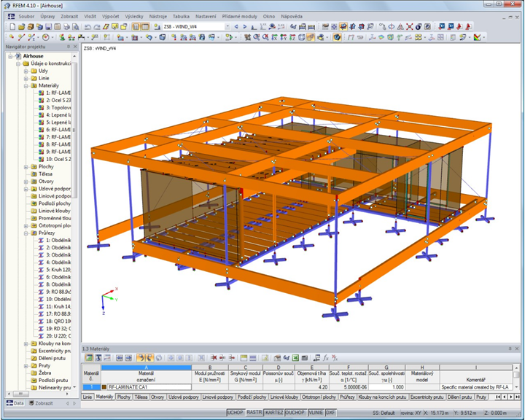Click the isometric view cube icon
The image size is (525, 420).
[301, 37]
